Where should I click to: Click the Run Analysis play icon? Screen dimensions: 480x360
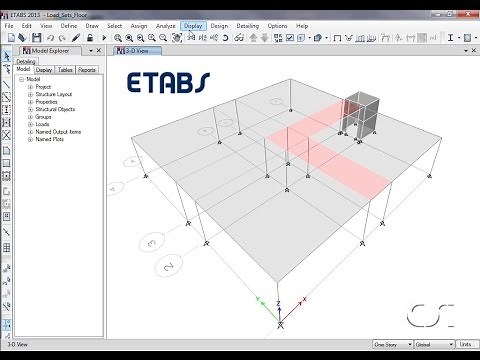[x=104, y=38]
